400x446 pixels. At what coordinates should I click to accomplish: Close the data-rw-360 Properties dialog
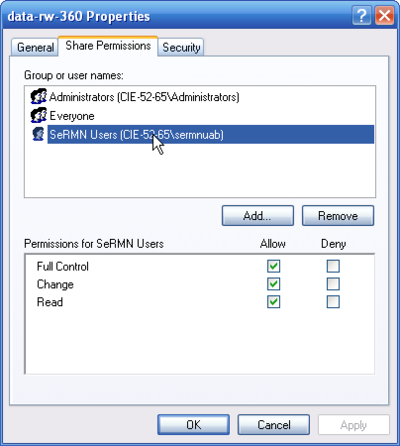[384, 15]
